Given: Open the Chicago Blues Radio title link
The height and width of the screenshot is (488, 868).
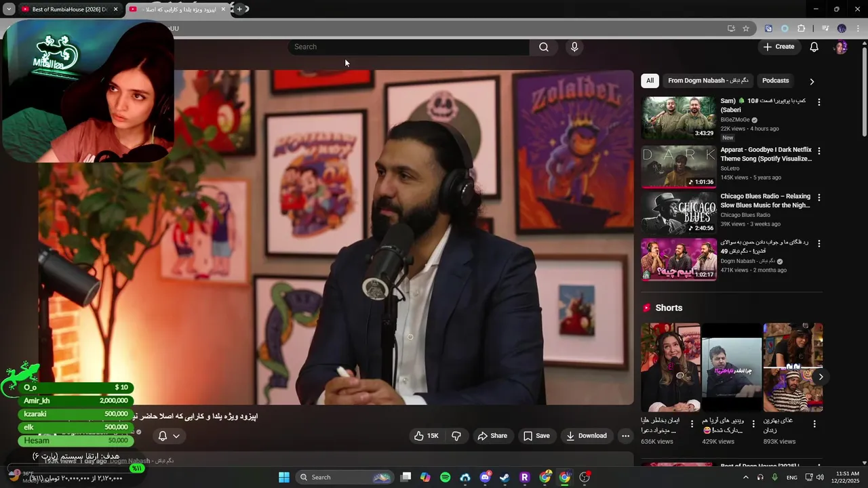Looking at the screenshot, I should [765, 201].
